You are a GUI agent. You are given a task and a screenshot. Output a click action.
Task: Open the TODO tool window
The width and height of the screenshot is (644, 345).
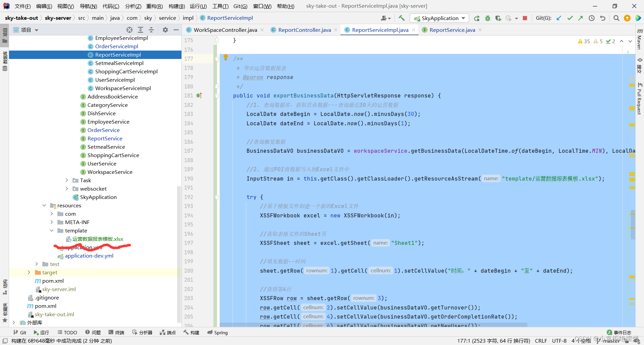tap(67, 332)
